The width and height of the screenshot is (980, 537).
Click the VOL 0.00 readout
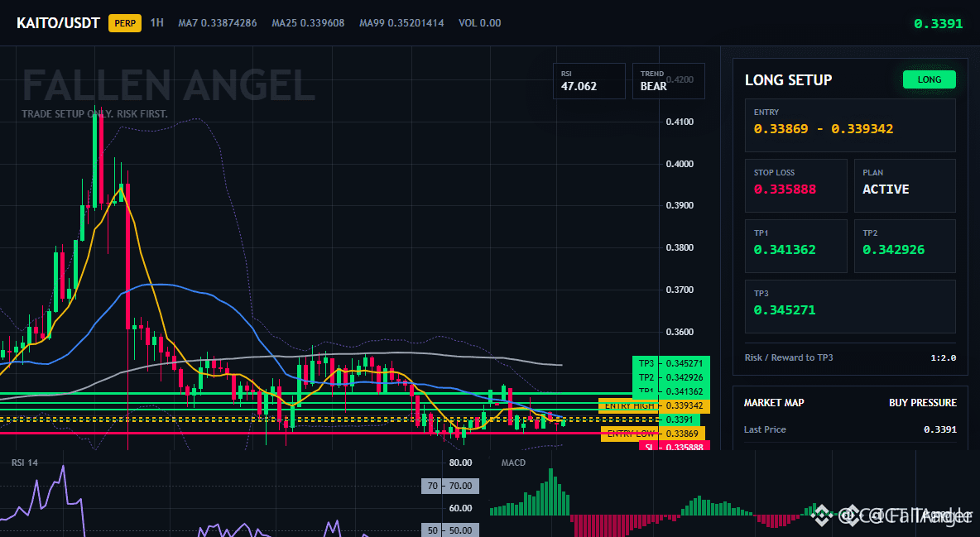pyautogui.click(x=480, y=22)
